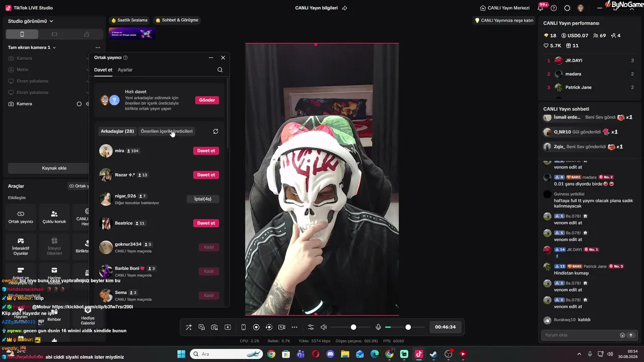
Task: Share the CANLI Yayın bilgileri
Action: pyautogui.click(x=345, y=8)
